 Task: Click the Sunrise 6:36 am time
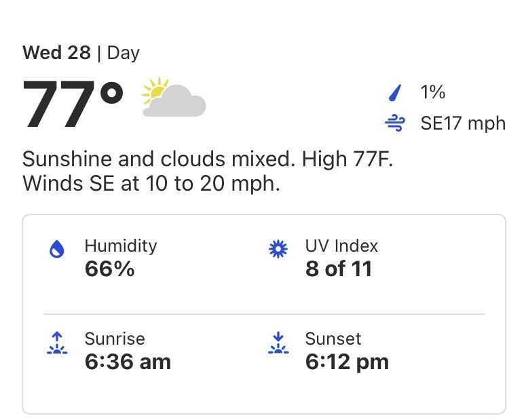click(x=128, y=362)
